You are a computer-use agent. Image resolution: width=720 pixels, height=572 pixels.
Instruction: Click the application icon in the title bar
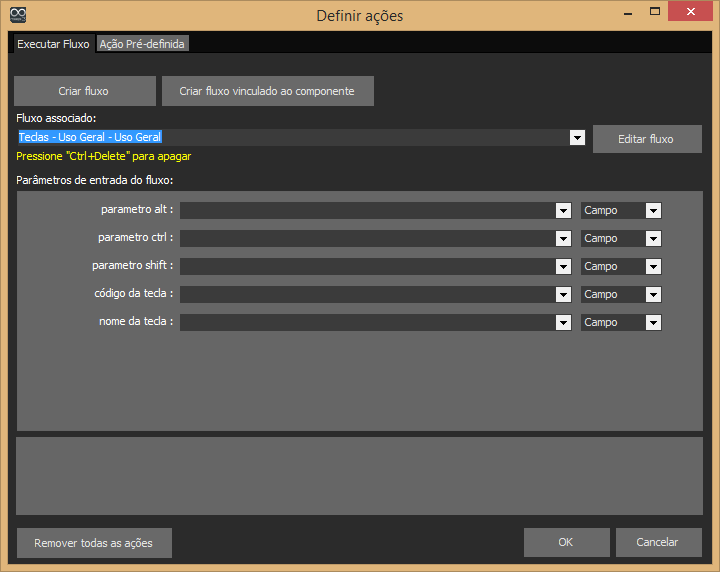[17, 15]
